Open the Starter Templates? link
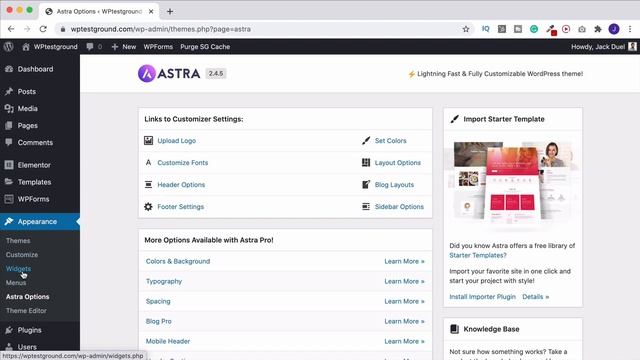640x360 pixels. pyautogui.click(x=478, y=255)
